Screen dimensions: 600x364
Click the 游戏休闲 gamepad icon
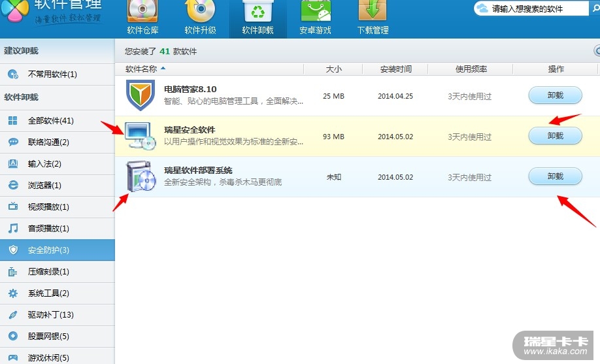tap(13, 357)
